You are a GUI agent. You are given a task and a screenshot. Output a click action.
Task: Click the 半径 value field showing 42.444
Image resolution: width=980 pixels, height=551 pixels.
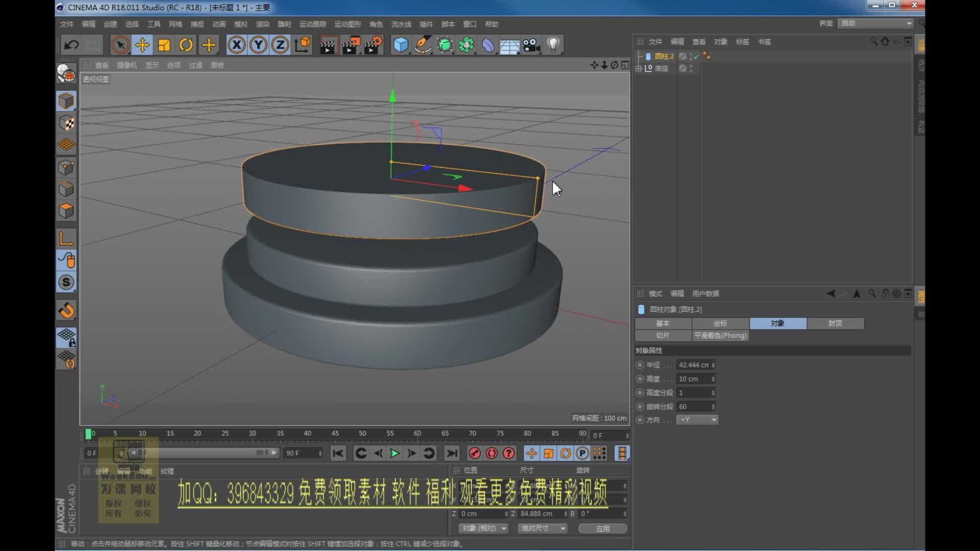point(695,365)
